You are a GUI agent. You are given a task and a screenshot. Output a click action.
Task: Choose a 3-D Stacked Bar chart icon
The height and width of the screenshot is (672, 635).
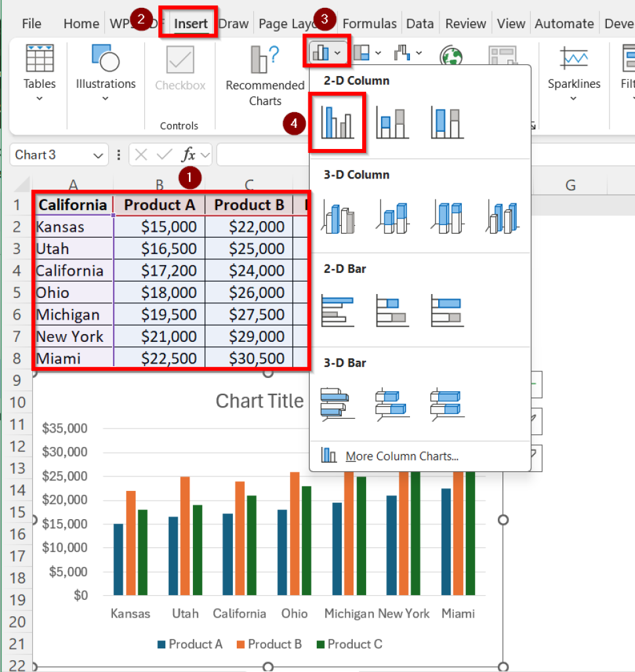392,402
